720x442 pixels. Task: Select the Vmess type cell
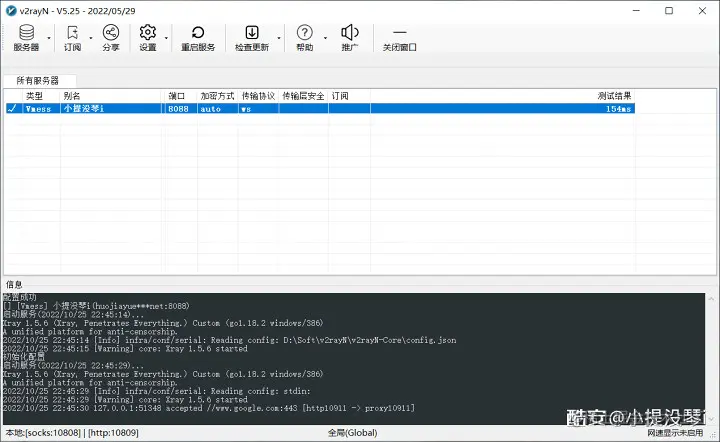(x=39, y=109)
